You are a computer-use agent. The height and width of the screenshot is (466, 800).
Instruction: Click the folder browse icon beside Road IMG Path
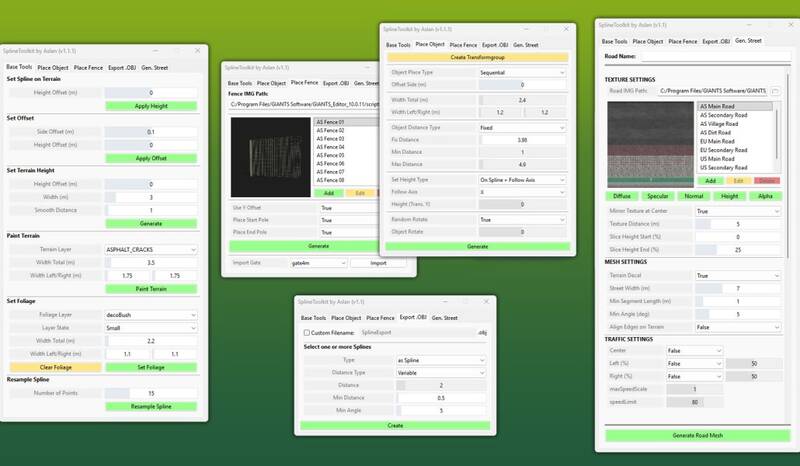coord(775,91)
